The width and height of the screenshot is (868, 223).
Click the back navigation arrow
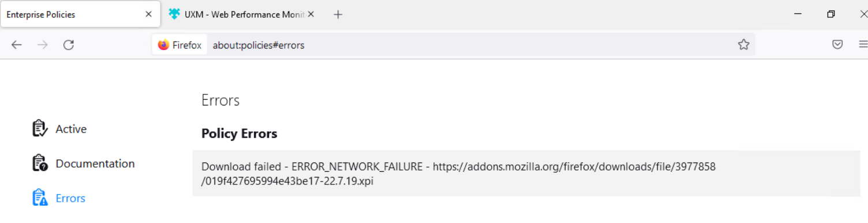pos(16,45)
